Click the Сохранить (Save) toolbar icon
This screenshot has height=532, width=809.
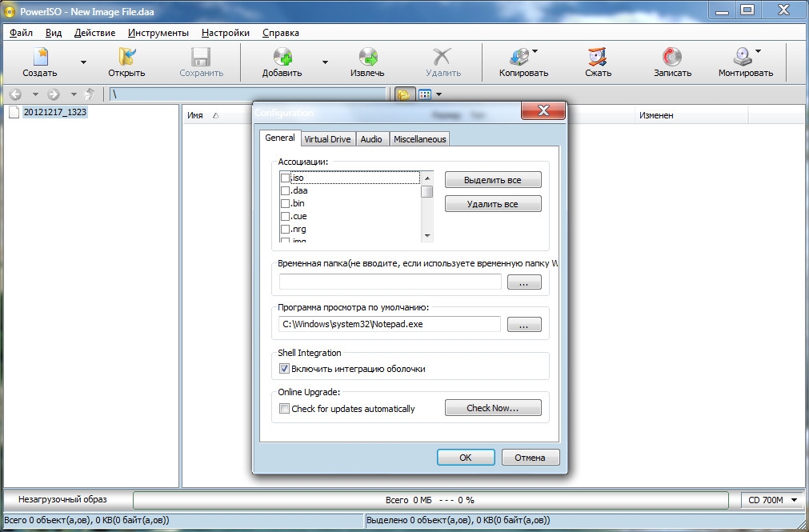click(x=201, y=56)
